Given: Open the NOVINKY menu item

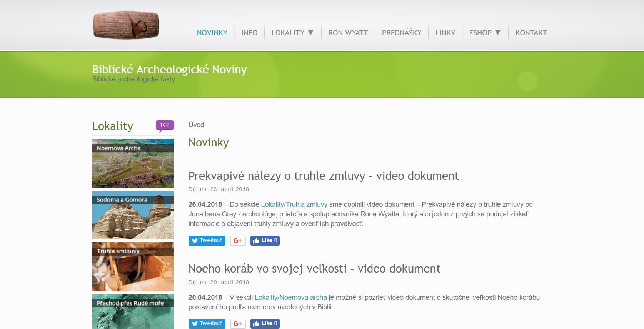Looking at the screenshot, I should pyautogui.click(x=212, y=33).
